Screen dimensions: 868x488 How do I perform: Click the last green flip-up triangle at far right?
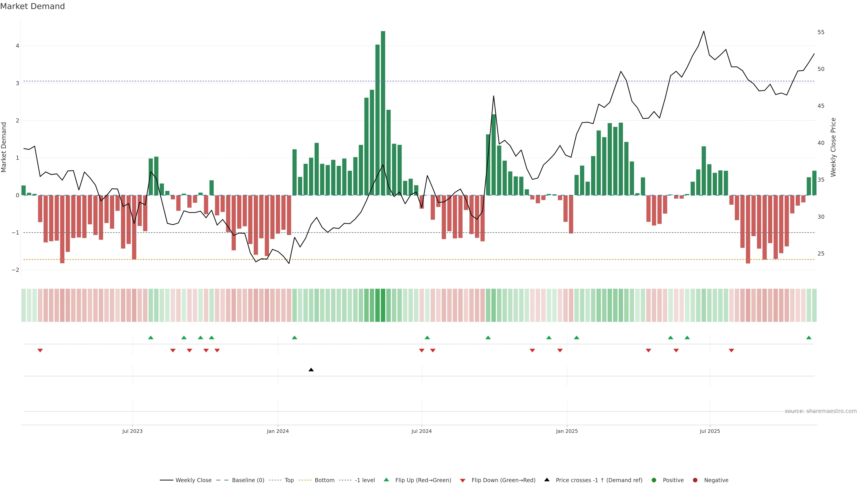pyautogui.click(x=809, y=338)
